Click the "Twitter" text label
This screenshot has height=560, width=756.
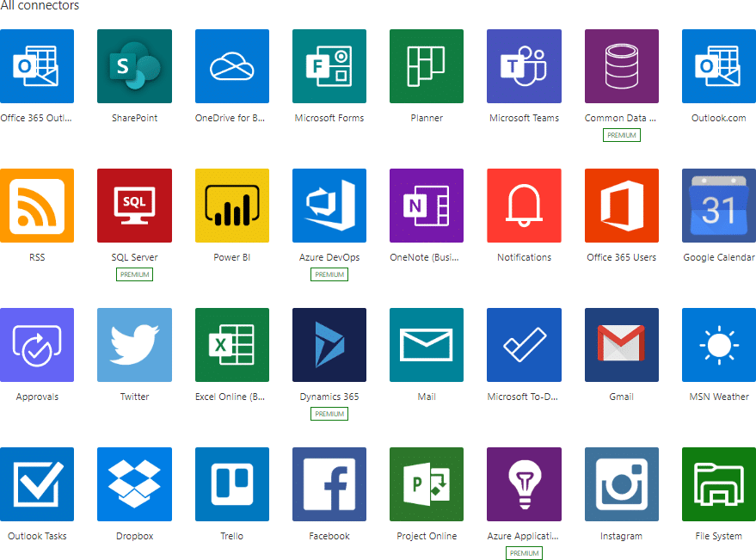pyautogui.click(x=134, y=397)
